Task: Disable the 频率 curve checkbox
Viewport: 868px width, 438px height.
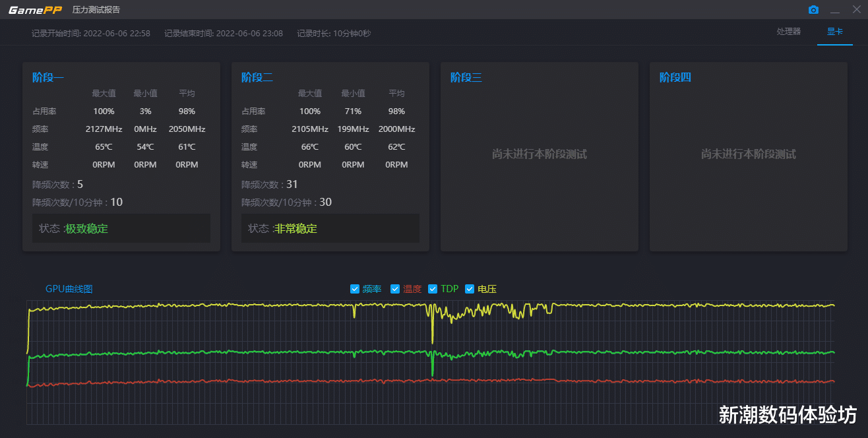Action: tap(355, 288)
